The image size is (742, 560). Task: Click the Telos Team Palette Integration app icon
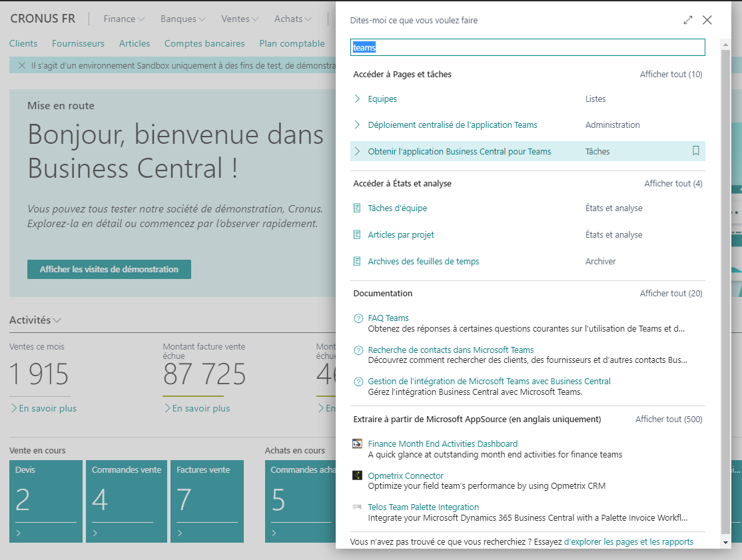(x=357, y=507)
